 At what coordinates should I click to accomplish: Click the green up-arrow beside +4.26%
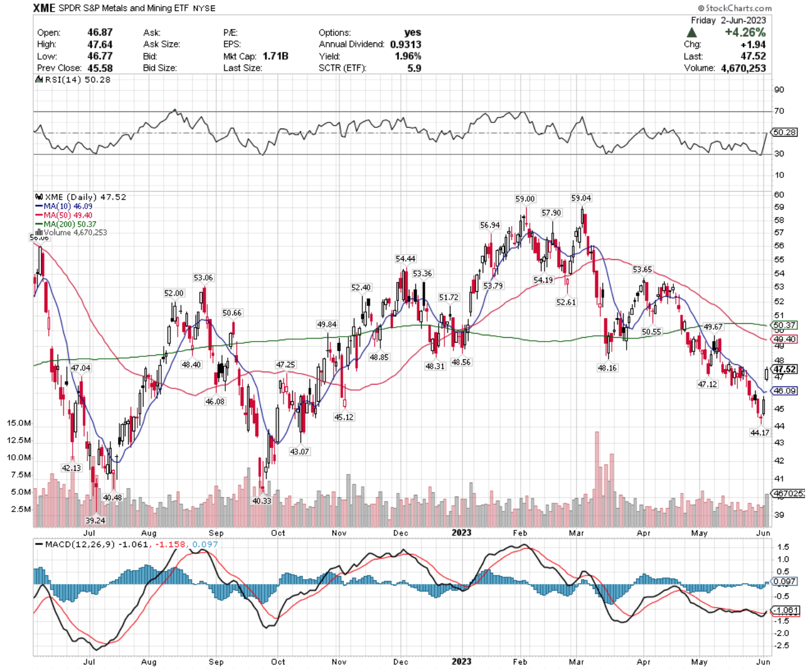(692, 33)
